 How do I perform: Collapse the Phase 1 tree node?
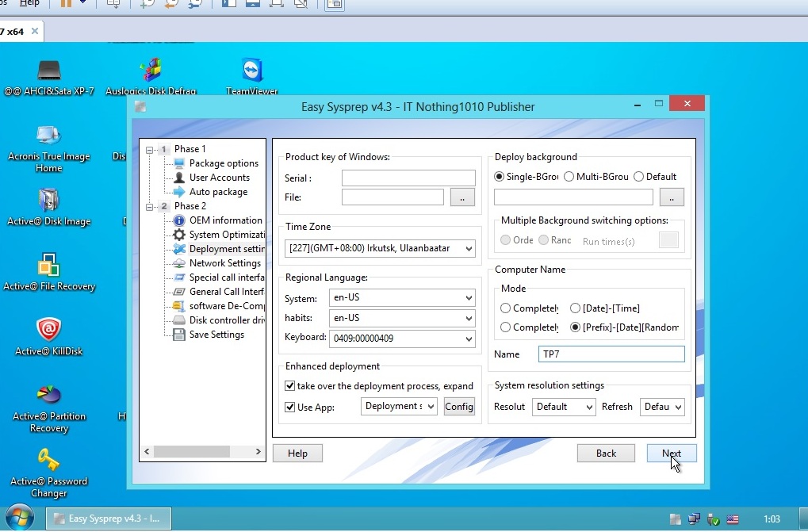[x=149, y=150]
